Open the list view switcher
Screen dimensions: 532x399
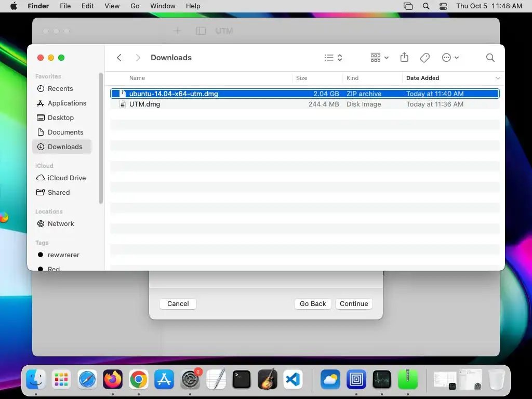pos(333,58)
